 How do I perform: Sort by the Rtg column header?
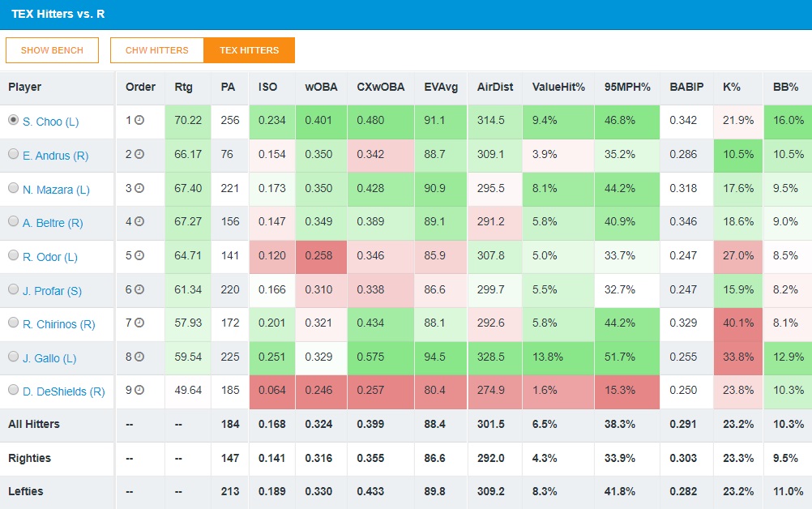[x=183, y=87]
